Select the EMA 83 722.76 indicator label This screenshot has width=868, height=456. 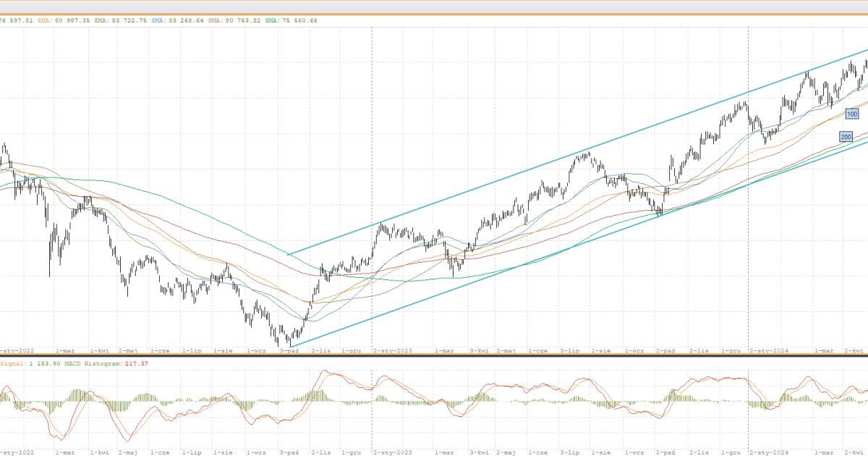120,20
